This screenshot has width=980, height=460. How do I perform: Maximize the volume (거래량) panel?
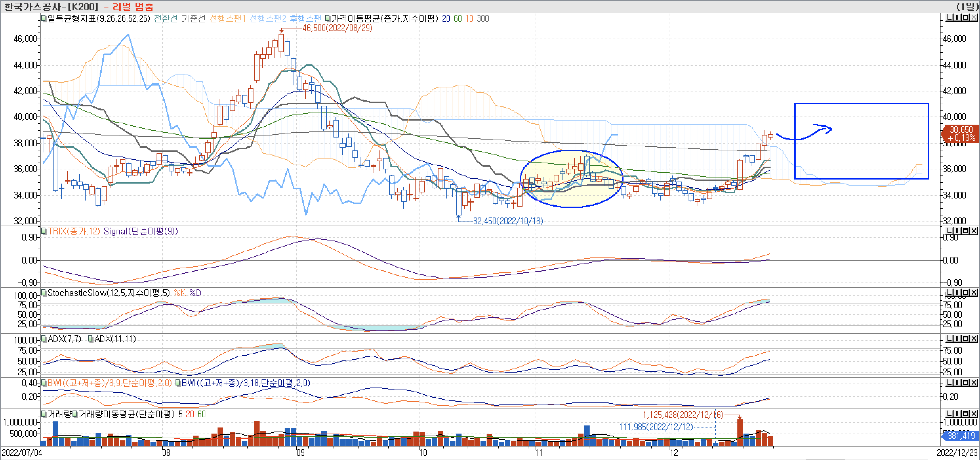click(966, 413)
